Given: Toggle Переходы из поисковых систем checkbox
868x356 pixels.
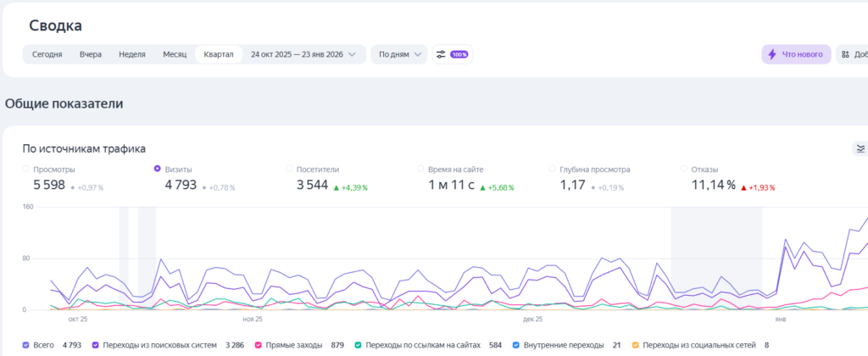Looking at the screenshot, I should pyautogui.click(x=95, y=345).
